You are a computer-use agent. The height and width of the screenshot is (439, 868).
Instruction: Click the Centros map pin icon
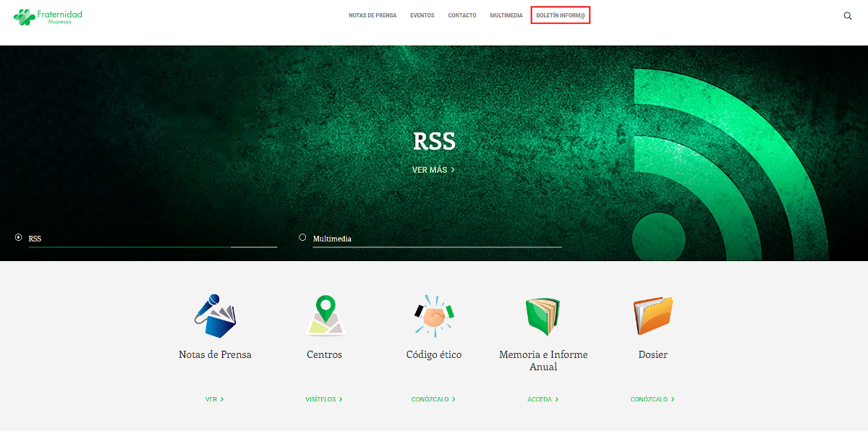pos(325,315)
